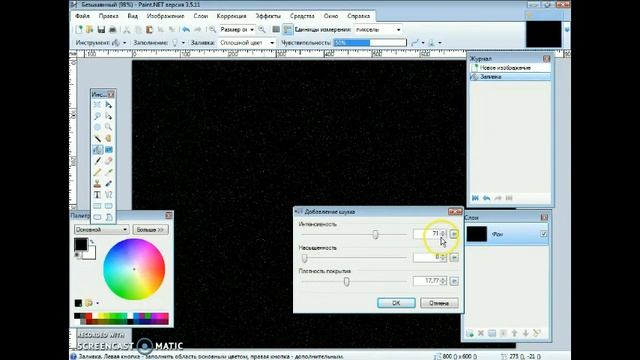Swap primary and secondary colors arrow

click(92, 242)
